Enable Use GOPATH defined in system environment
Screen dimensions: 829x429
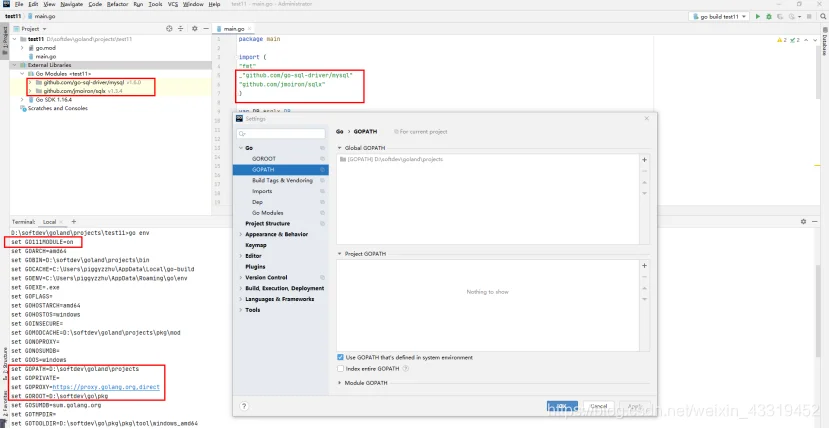(x=340, y=358)
